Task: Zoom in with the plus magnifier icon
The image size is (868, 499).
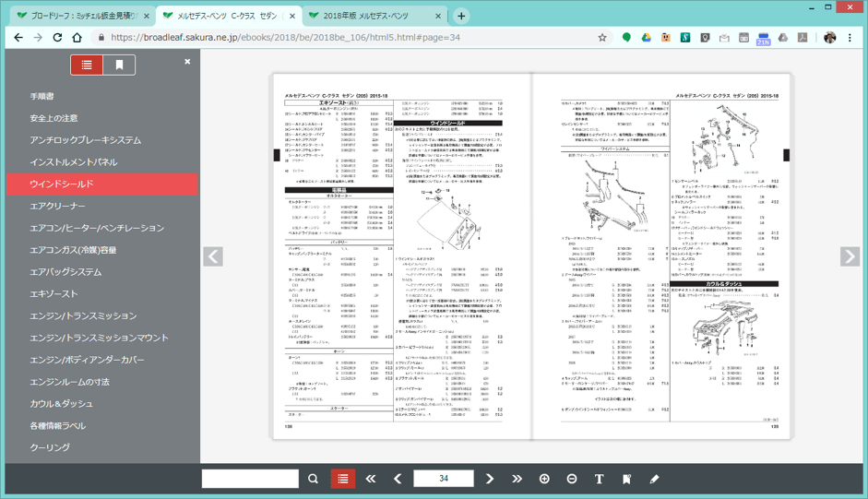Action: [544, 479]
